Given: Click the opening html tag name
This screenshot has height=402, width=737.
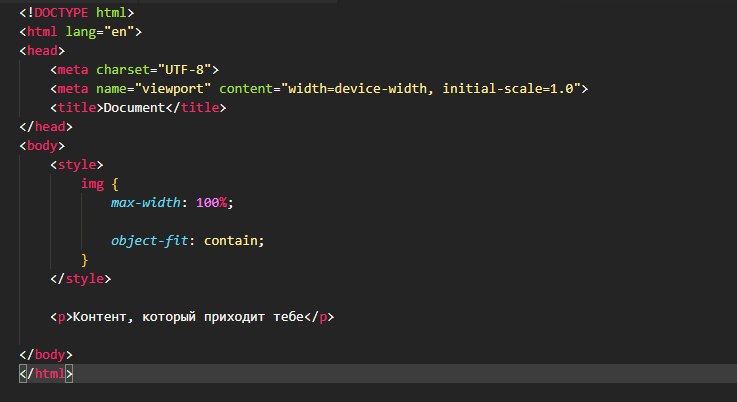Looking at the screenshot, I should (x=42, y=32).
